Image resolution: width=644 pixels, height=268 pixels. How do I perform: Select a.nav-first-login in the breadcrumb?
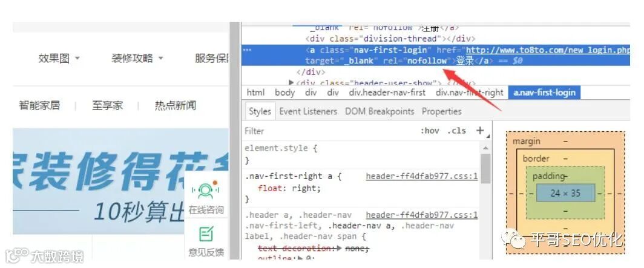tap(544, 93)
